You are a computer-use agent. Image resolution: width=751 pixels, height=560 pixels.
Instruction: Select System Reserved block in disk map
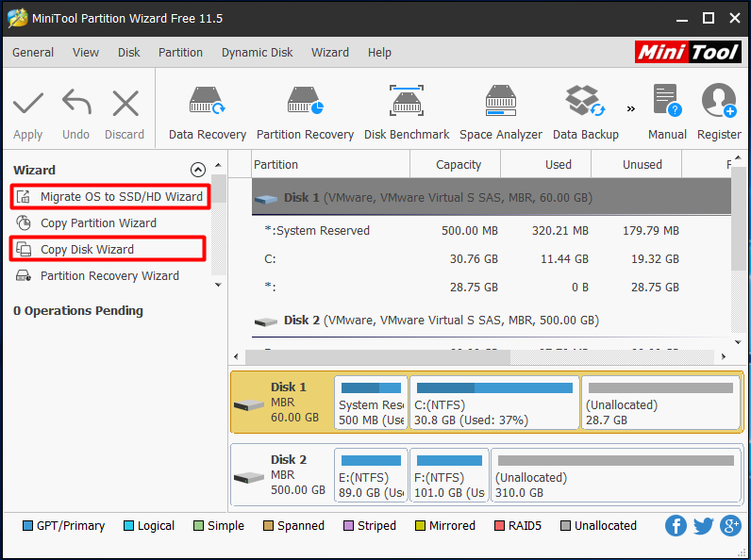[x=371, y=403]
